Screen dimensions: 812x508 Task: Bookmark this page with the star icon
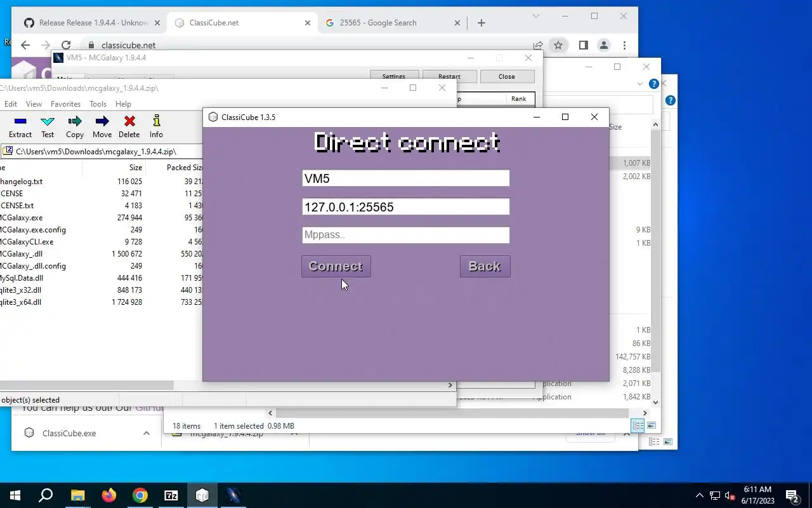[558, 45]
